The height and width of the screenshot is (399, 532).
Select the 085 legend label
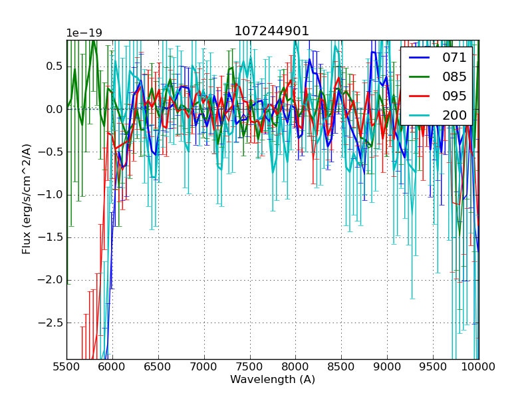pos(454,77)
